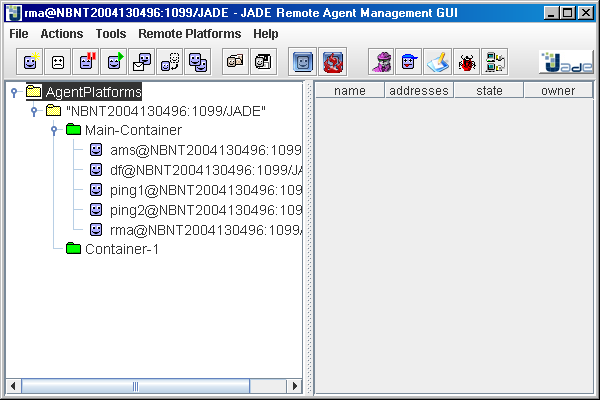Open the File menu
Image resolution: width=602 pixels, height=401 pixels.
coord(18,34)
